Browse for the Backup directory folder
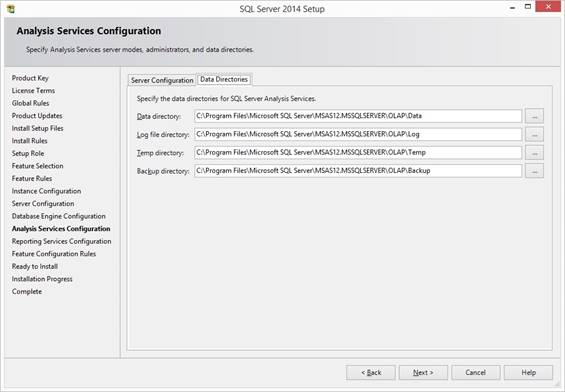The image size is (565, 392). point(534,171)
